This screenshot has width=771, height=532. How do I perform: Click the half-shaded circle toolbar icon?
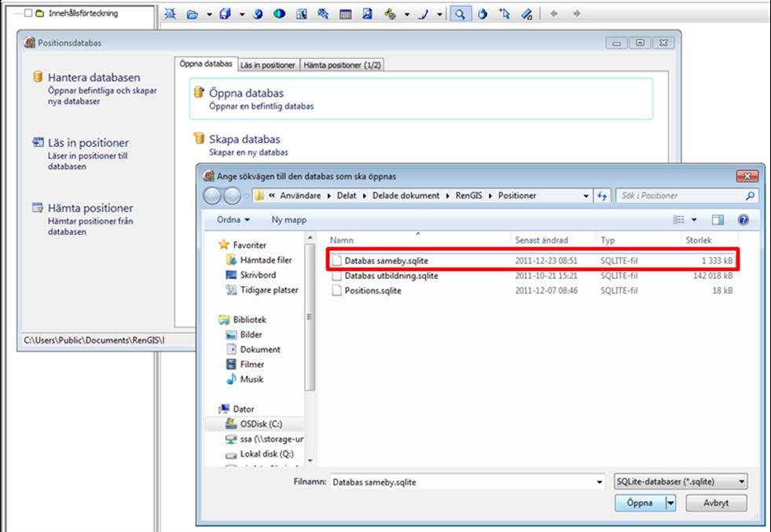(x=279, y=14)
